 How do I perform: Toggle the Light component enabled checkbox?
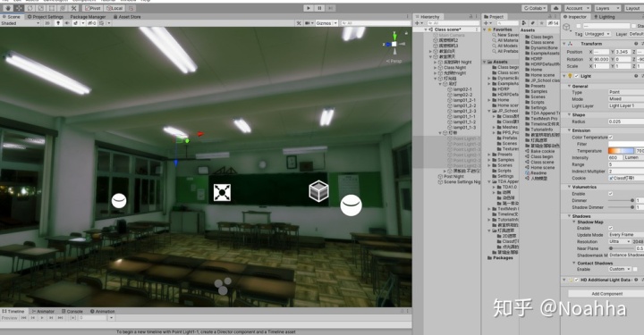tap(577, 76)
